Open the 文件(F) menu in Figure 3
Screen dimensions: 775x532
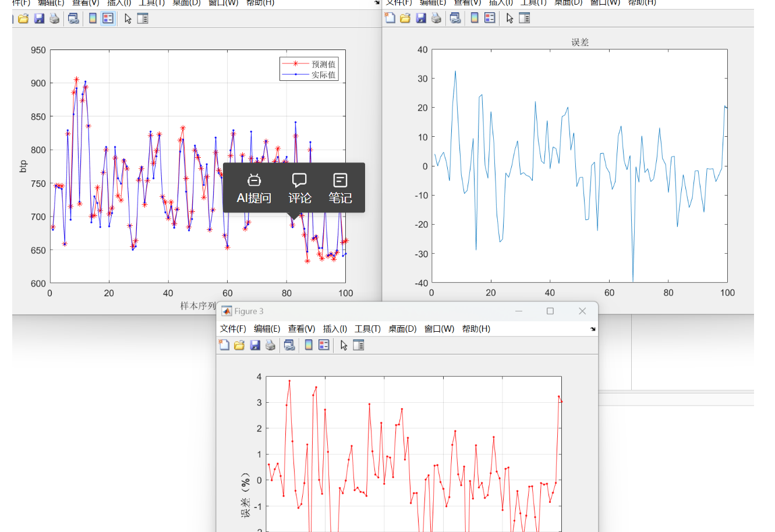tap(233, 329)
